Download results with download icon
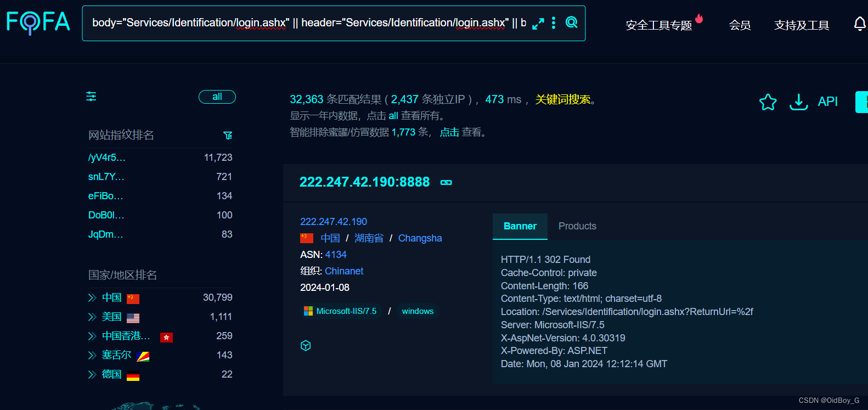 pyautogui.click(x=799, y=102)
